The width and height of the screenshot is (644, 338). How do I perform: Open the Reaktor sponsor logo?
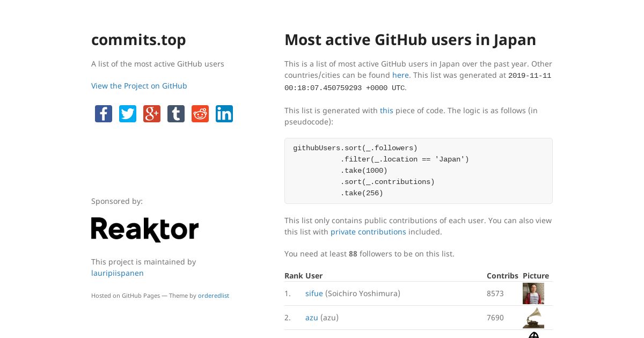pyautogui.click(x=145, y=230)
